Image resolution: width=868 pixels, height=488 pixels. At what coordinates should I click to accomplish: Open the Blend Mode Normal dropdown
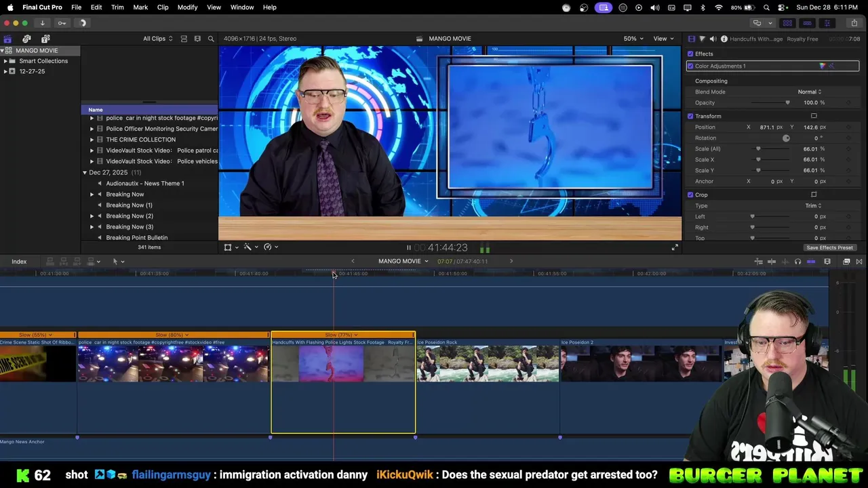(x=809, y=91)
